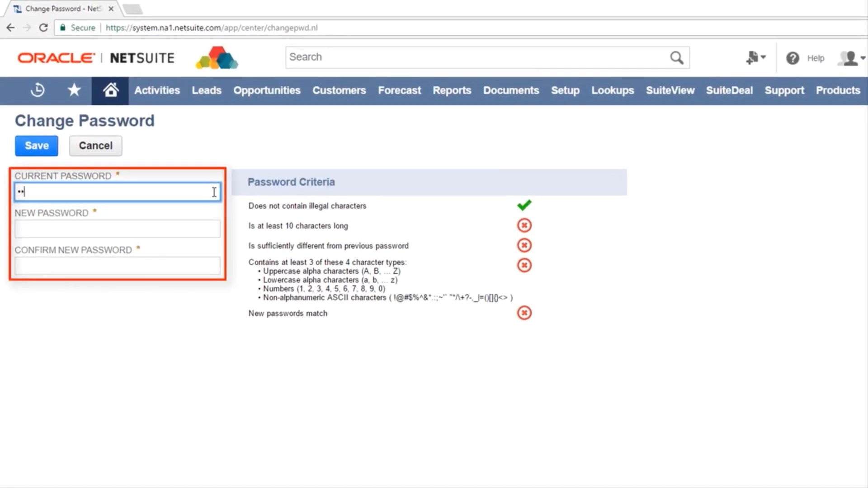The image size is (868, 488).
Task: Click the secure padlock icon
Action: 62,28
